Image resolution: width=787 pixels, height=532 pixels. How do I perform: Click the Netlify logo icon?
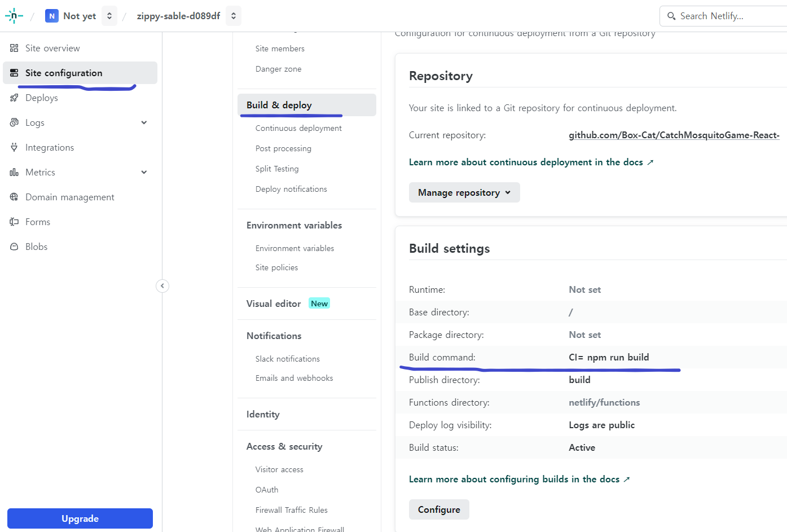[x=14, y=16]
